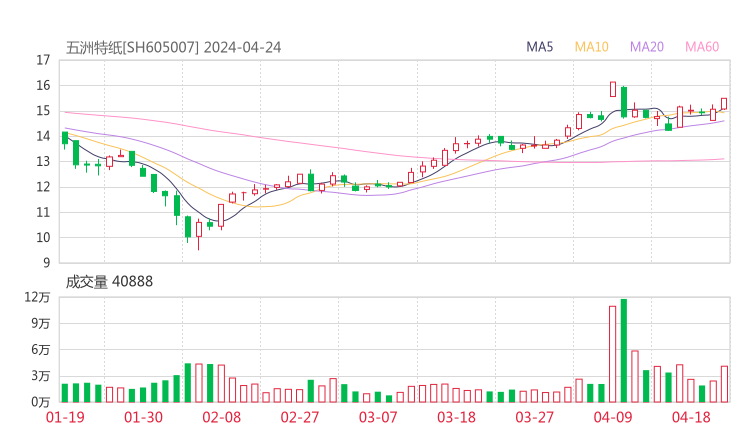Click the last red candlestick on the right

pyautogui.click(x=724, y=104)
